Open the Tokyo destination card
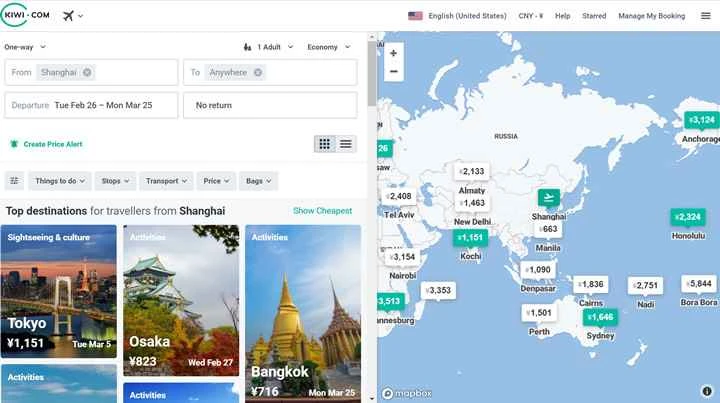The image size is (720, 403). coord(58,291)
